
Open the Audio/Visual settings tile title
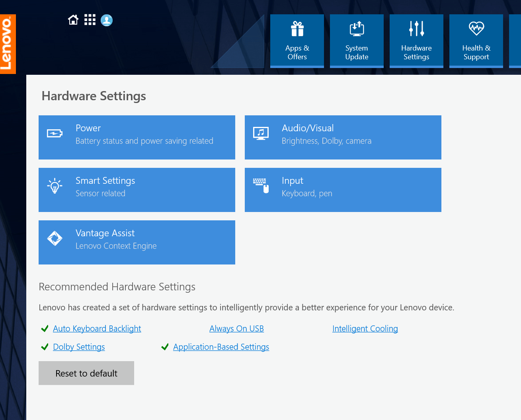coord(308,128)
